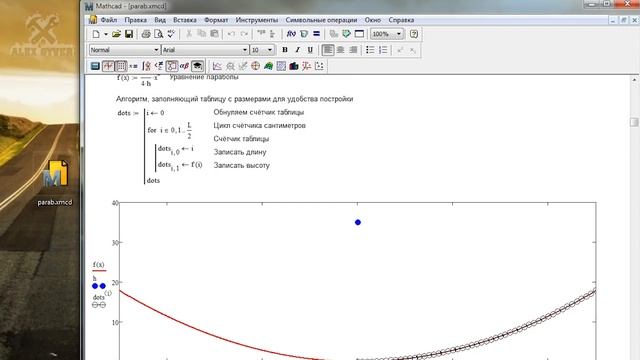Click the Paste clipboard icon
Image resolution: width=640 pixels, height=360 pixels.
click(214, 34)
